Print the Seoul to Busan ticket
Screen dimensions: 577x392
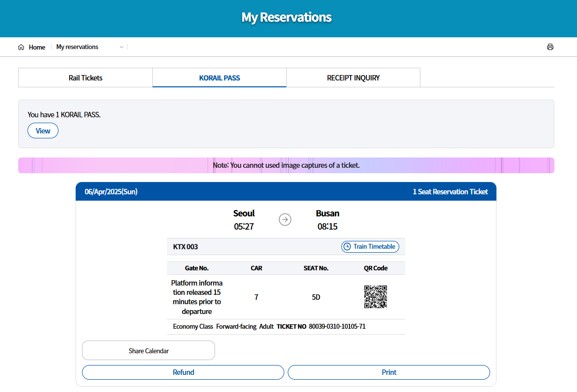click(388, 372)
